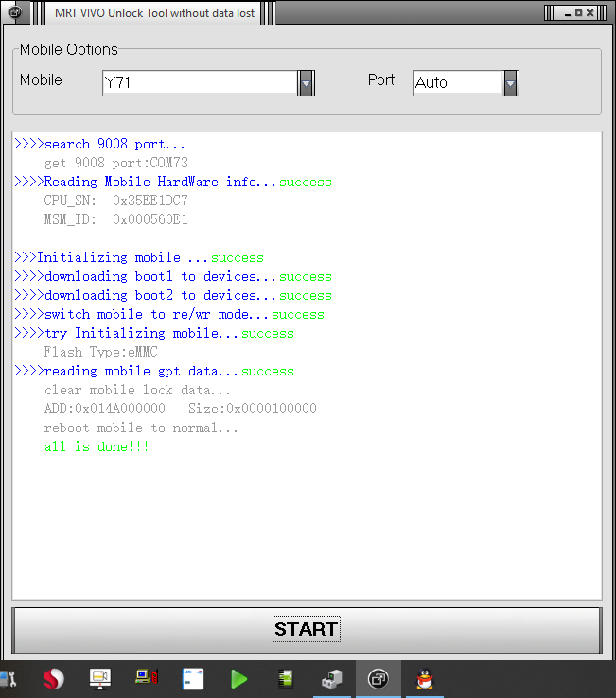This screenshot has height=698, width=616.
Task: Click the green 'all is done!!!' message
Action: coord(97,446)
